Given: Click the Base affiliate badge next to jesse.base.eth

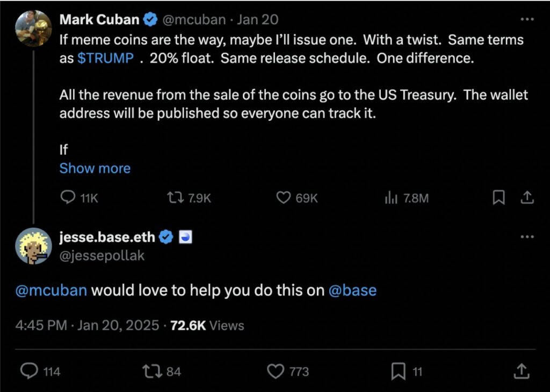Looking at the screenshot, I should coord(185,237).
